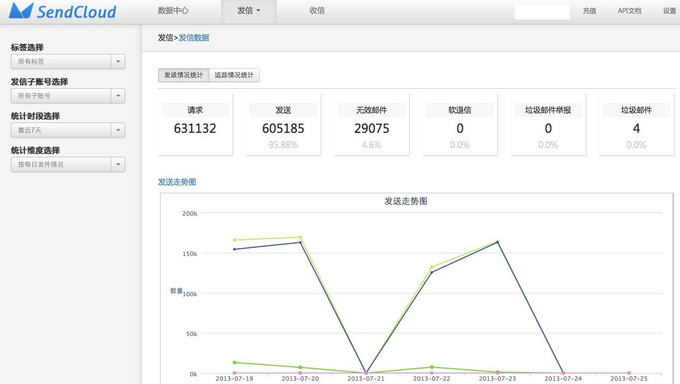
Task: Open the API文档 link
Action: [629, 11]
